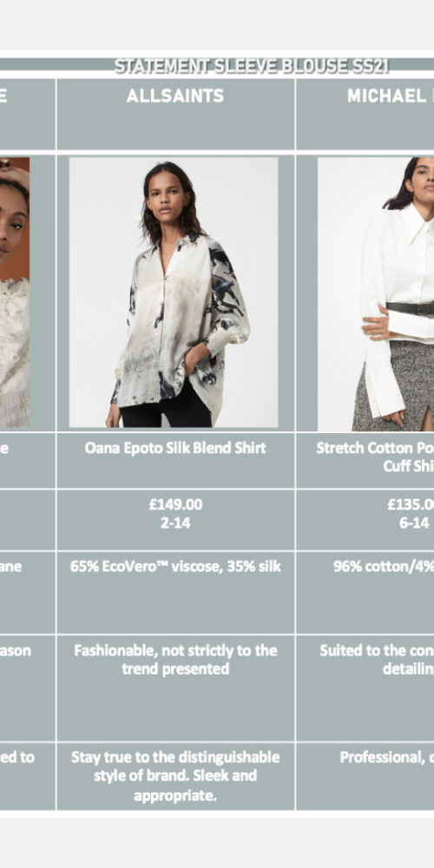This screenshot has width=434, height=868.
Task: Click the partially visible 'ason' cell
Action: click(27, 688)
